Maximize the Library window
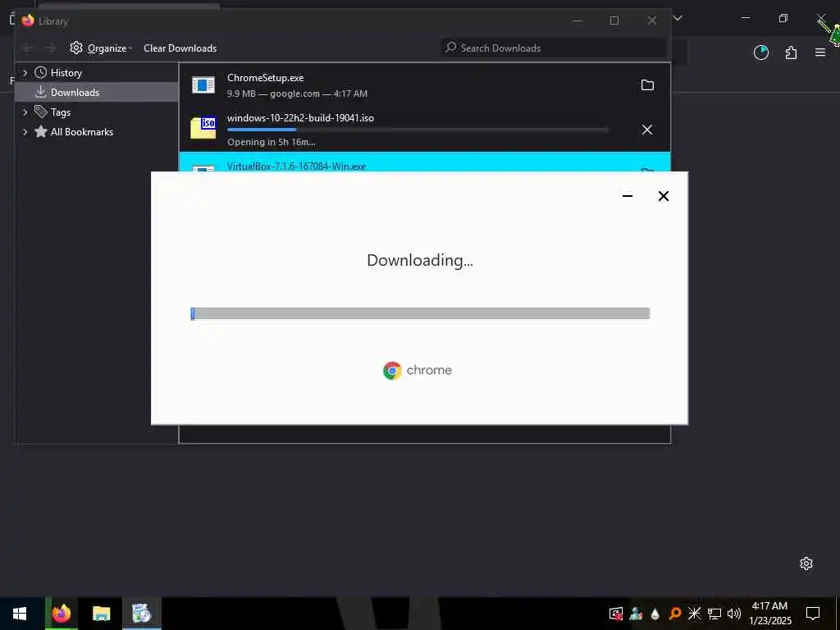Viewport: 840px width, 630px height. pos(614,21)
